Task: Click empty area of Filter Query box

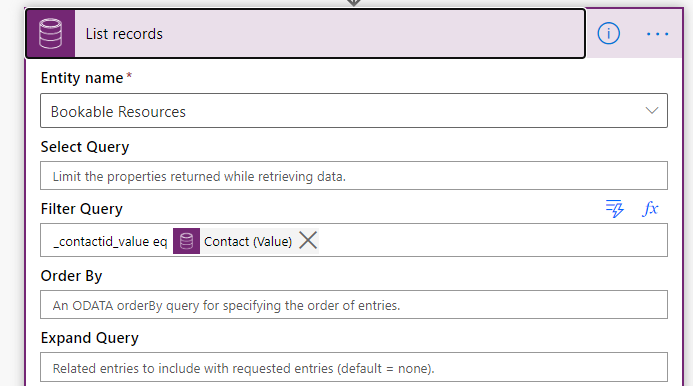Action: point(491,240)
